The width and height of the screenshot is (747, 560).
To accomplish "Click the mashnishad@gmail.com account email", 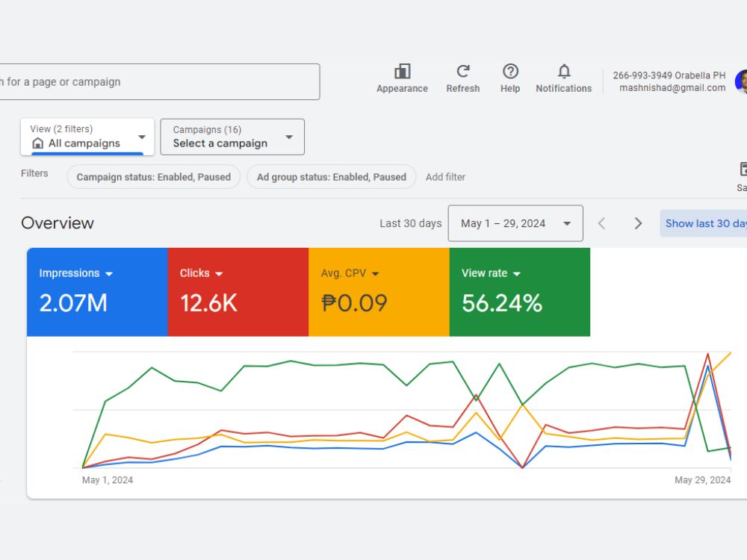I will click(672, 87).
